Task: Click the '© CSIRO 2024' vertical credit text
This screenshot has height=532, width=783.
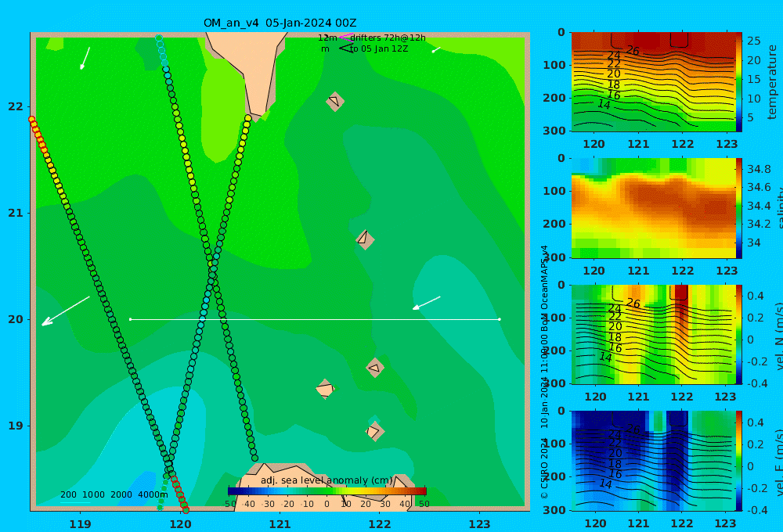Action: point(544,464)
